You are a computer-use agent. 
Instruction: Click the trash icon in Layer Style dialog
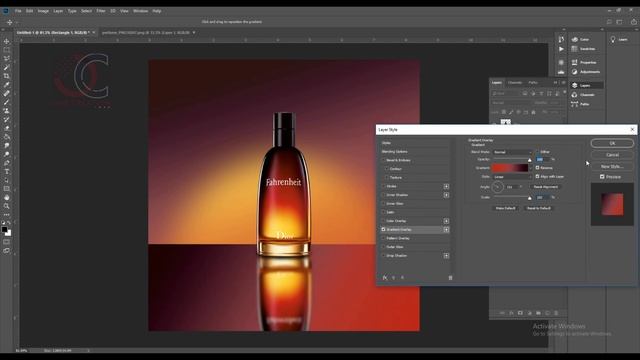[450, 278]
